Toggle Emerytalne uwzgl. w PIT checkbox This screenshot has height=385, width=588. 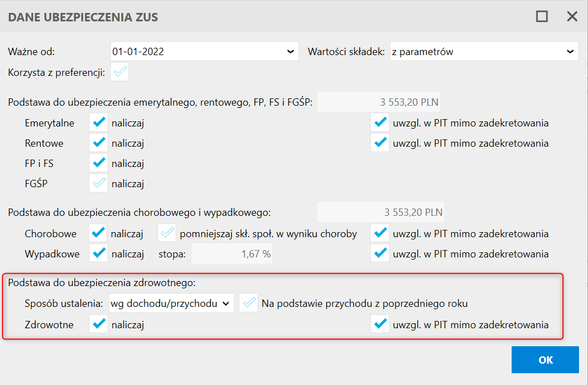(x=380, y=123)
